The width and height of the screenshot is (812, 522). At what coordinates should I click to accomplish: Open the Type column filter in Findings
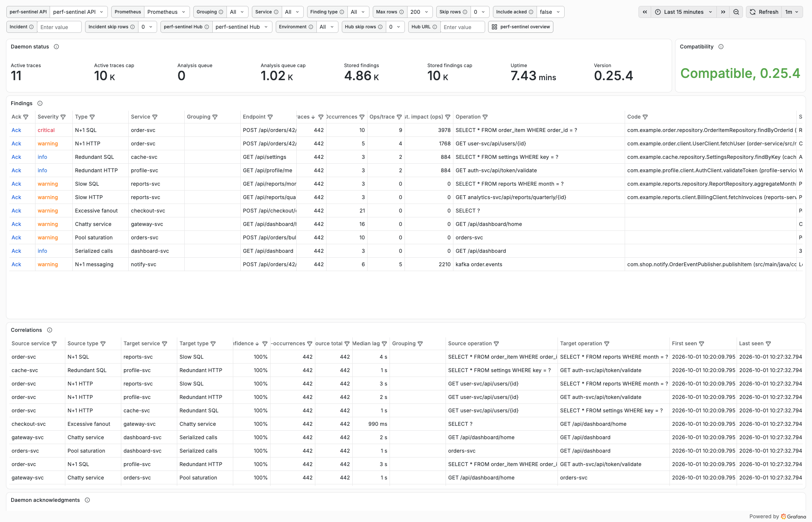coord(92,117)
